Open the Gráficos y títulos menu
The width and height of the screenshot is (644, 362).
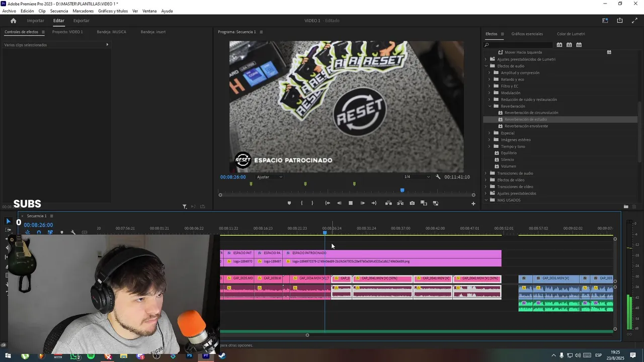[x=113, y=11]
